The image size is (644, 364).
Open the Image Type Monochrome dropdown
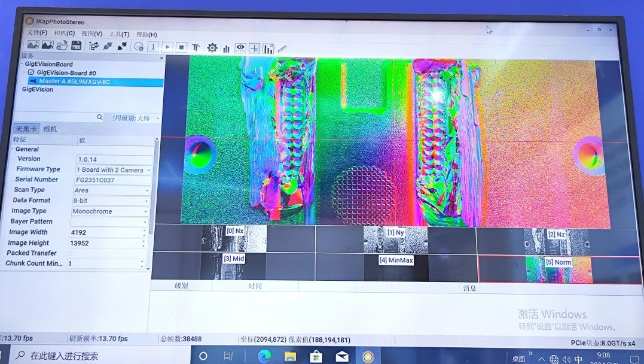pyautogui.click(x=110, y=211)
